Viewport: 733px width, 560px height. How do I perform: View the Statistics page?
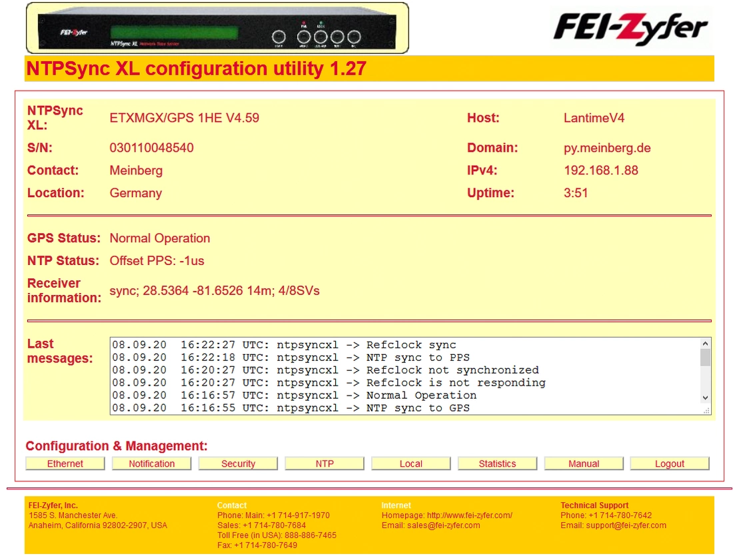497,463
